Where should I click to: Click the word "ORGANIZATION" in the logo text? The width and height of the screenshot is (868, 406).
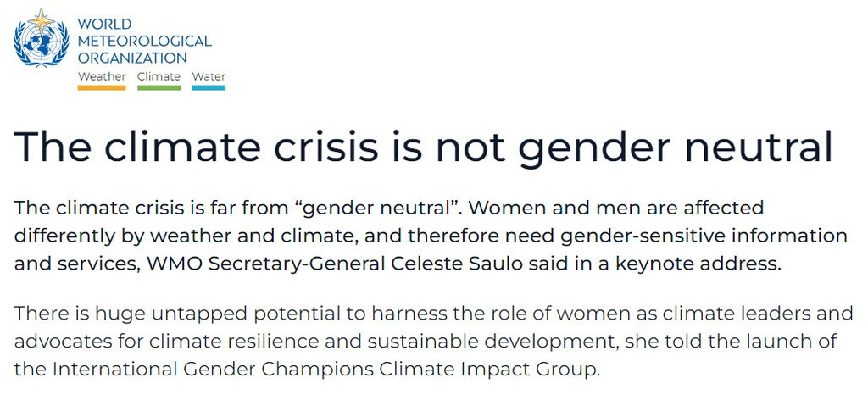132,58
